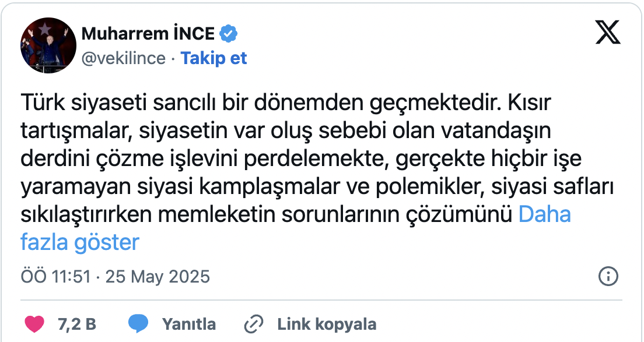Open the Daha fazla göster link
This screenshot has width=644, height=342.
coord(545,215)
